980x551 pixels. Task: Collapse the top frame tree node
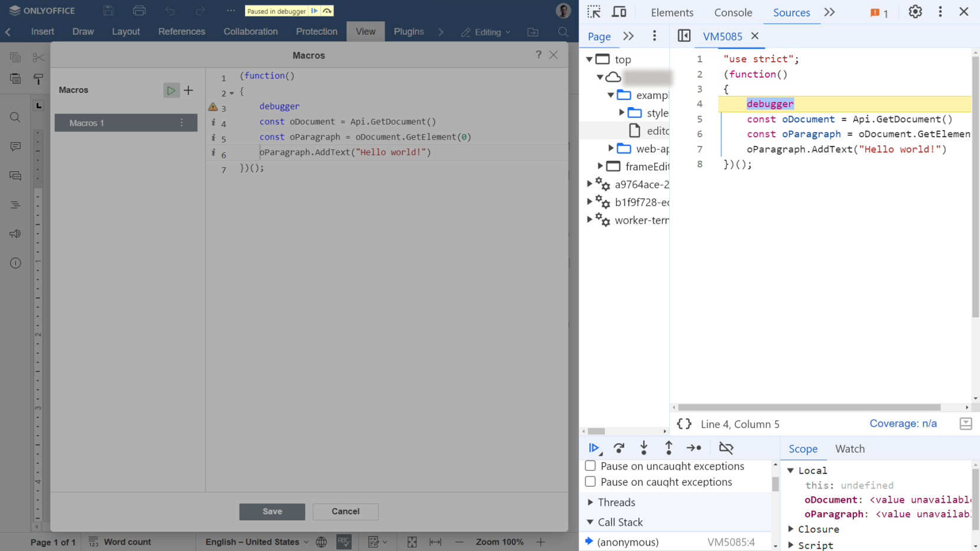[589, 59]
